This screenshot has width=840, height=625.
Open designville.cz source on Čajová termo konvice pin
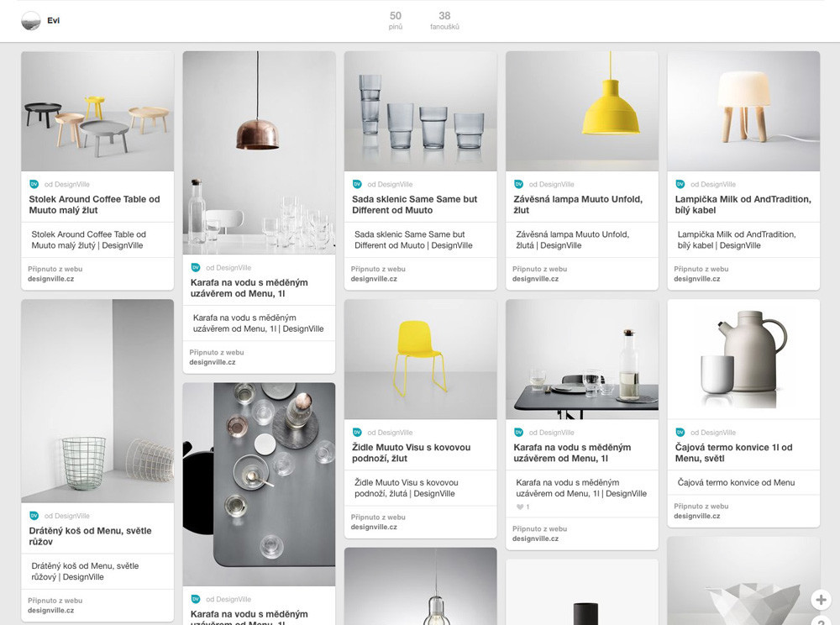697,517
